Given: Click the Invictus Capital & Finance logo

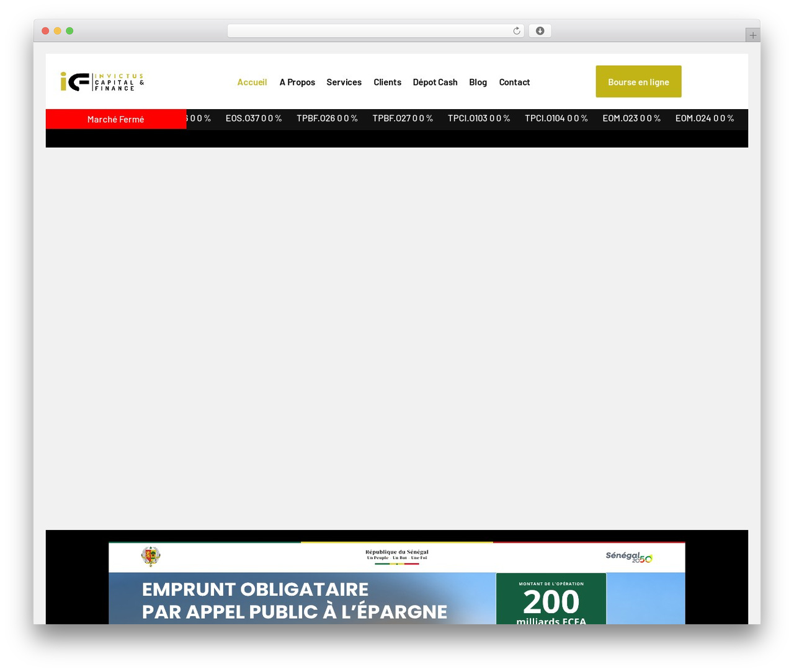Looking at the screenshot, I should tap(102, 81).
